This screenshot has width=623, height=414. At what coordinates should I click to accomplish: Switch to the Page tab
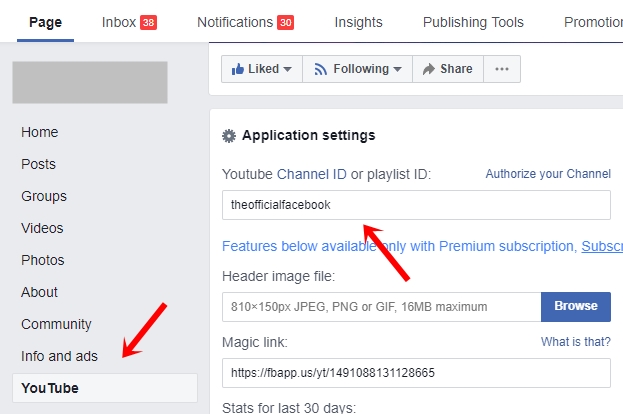click(45, 22)
